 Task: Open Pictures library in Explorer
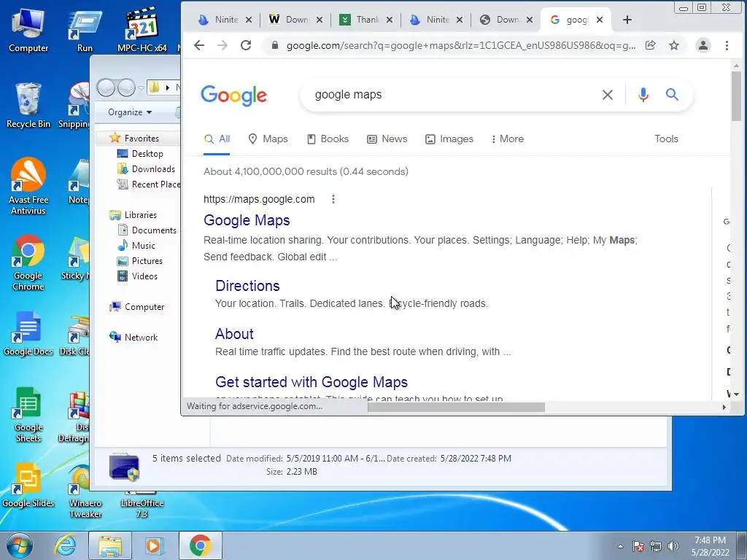(147, 261)
